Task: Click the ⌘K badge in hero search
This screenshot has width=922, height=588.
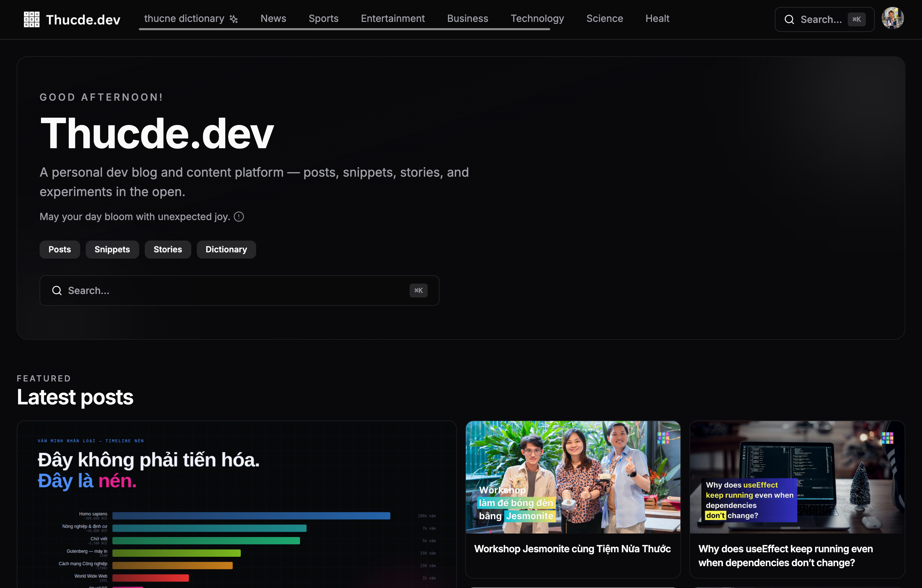Action: point(419,291)
